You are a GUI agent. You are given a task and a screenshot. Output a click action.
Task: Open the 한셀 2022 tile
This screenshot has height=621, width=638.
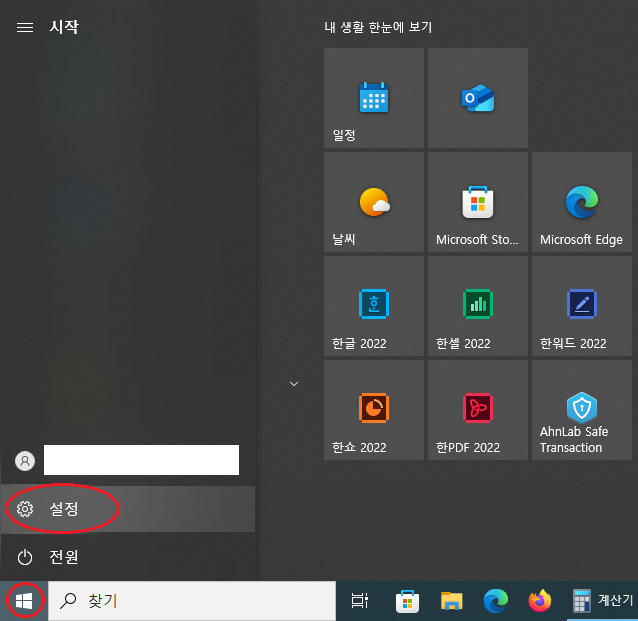pos(478,306)
